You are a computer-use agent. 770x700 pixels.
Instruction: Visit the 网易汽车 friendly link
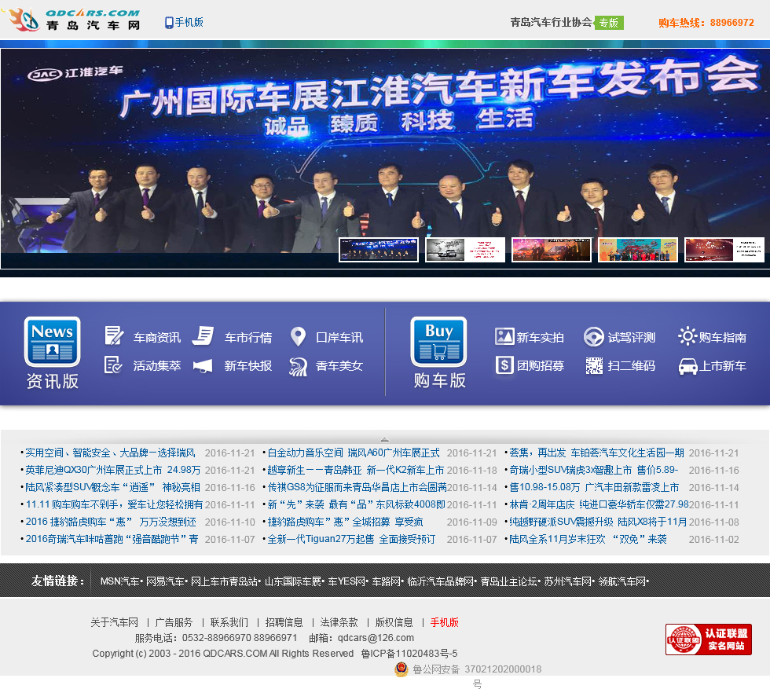(x=164, y=581)
